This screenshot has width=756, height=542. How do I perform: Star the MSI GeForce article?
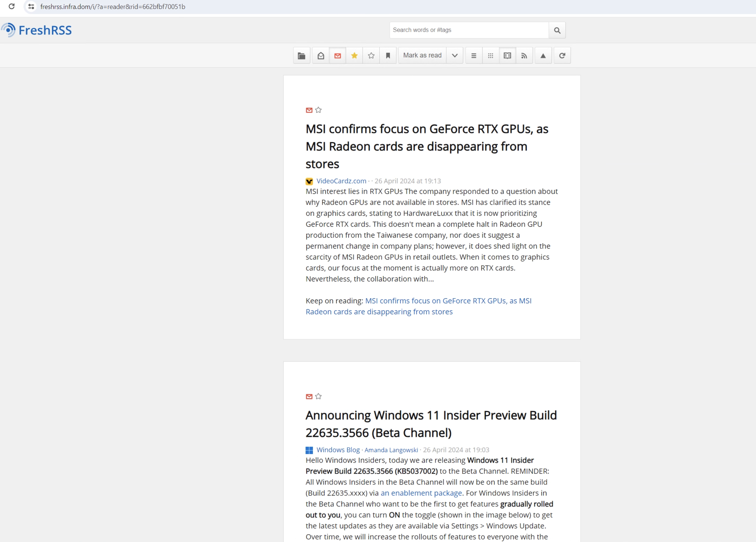coord(318,110)
